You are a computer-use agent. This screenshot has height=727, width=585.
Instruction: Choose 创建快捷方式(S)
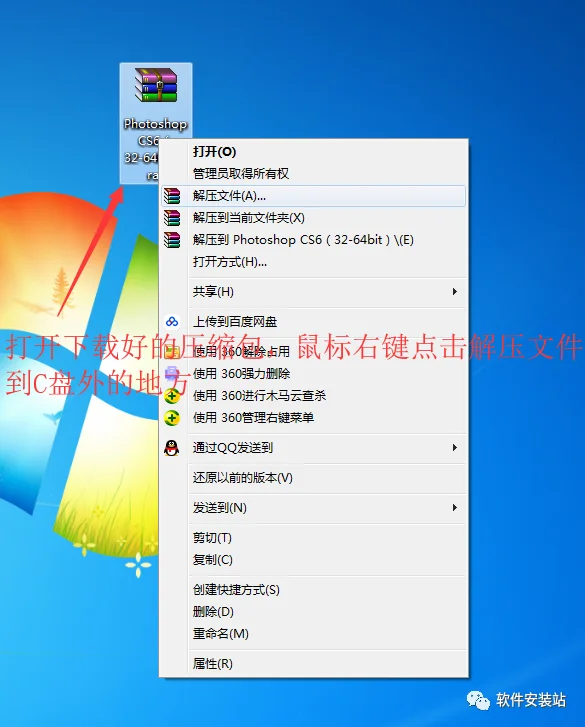click(x=313, y=590)
